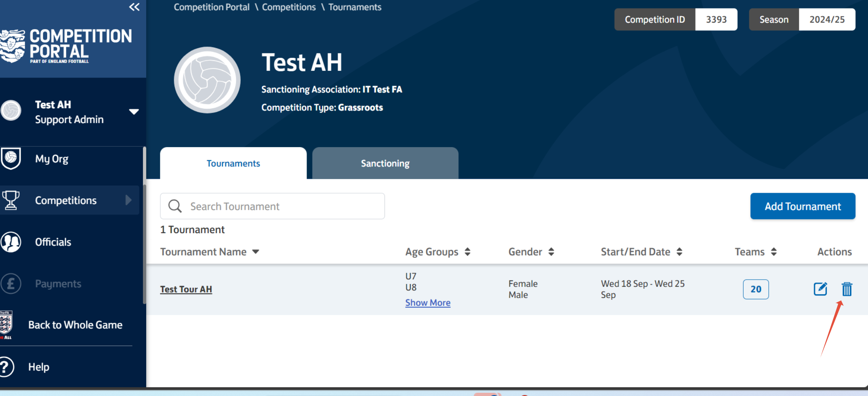This screenshot has width=868, height=396.
Task: Expand the Competitions submenu arrow
Action: click(x=128, y=200)
